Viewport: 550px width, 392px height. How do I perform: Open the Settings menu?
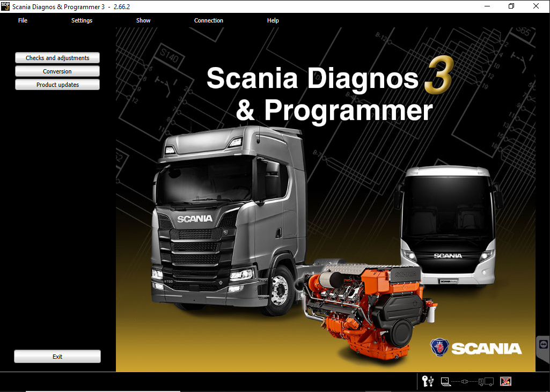coord(82,20)
